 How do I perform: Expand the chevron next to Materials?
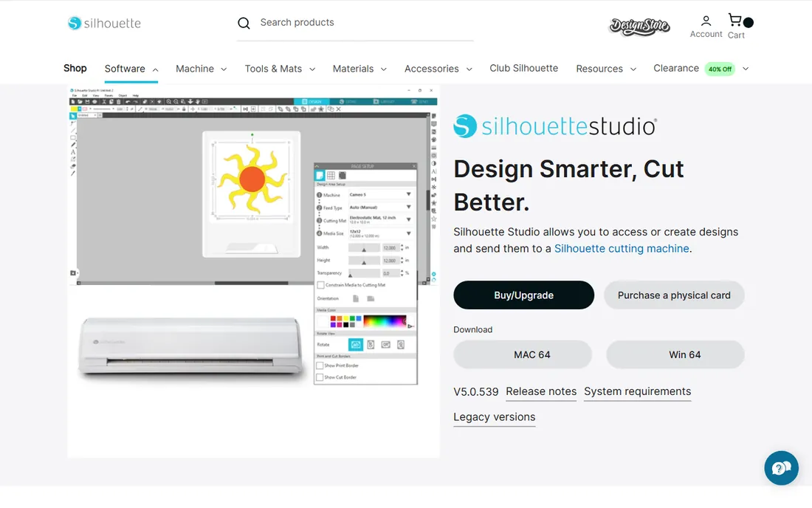pos(384,69)
